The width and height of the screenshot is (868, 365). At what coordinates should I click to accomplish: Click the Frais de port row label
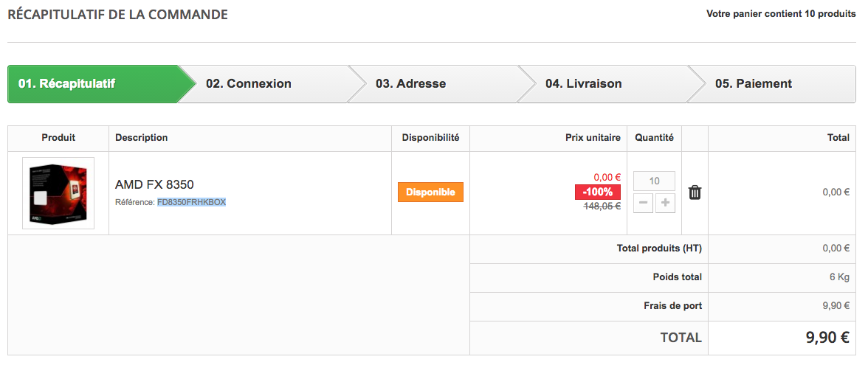(672, 306)
